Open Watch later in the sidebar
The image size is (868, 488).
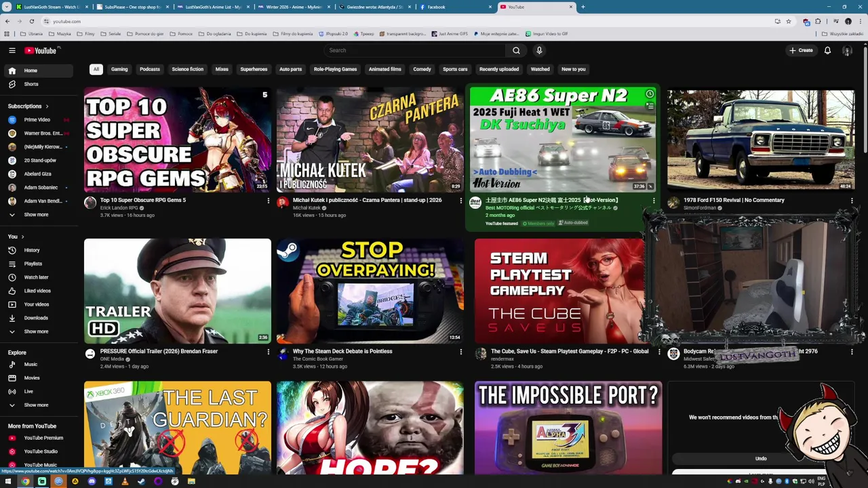point(37,277)
